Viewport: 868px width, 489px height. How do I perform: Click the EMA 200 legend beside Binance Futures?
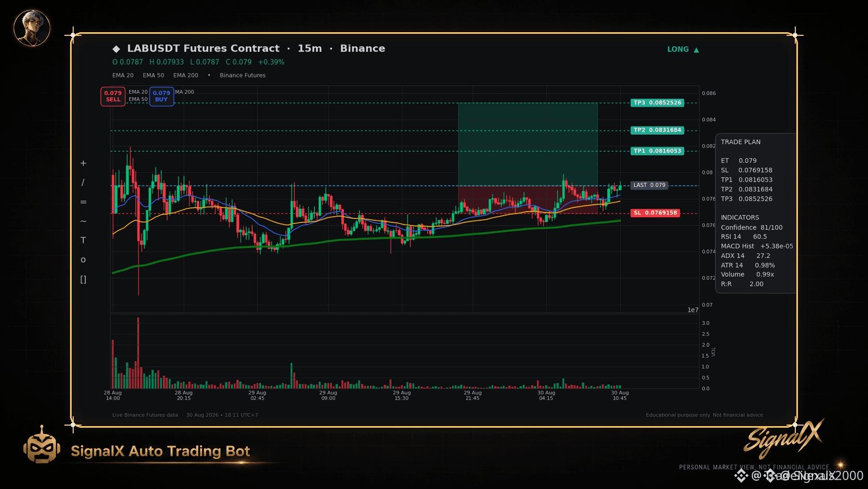(186, 75)
